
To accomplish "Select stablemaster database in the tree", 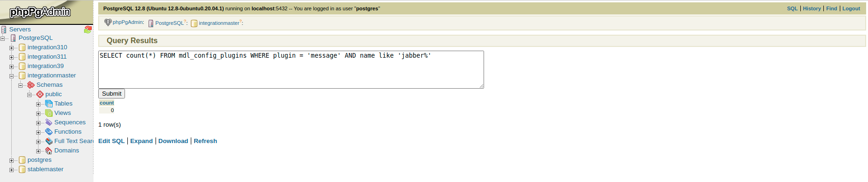I will point(46,169).
